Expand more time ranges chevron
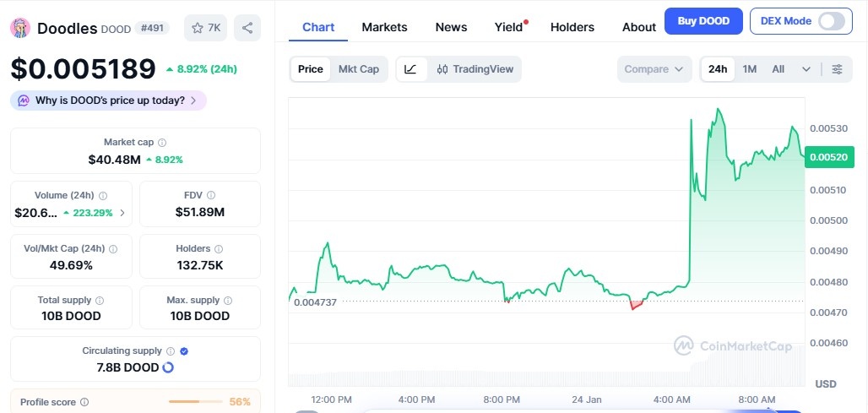Image resolution: width=868 pixels, height=413 pixels. (806, 69)
